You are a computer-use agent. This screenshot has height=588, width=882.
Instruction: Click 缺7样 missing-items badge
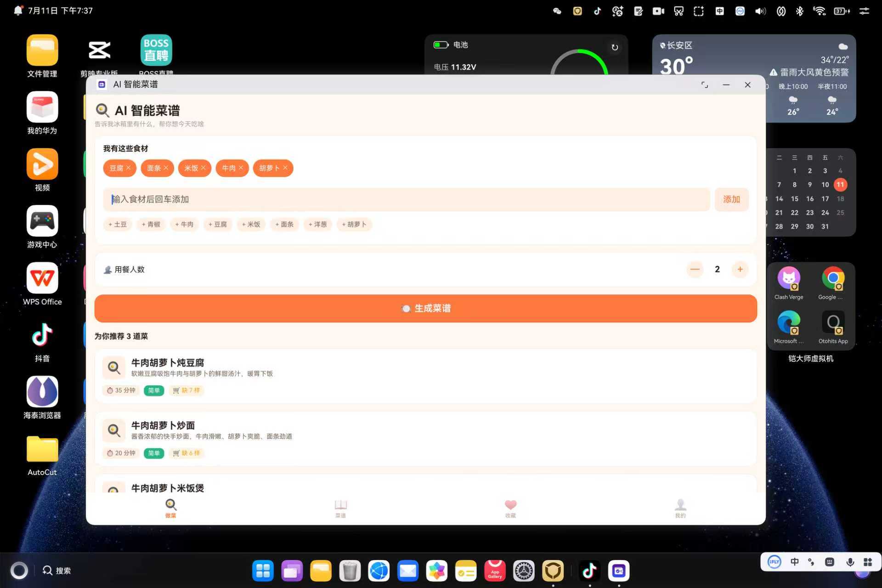(187, 390)
